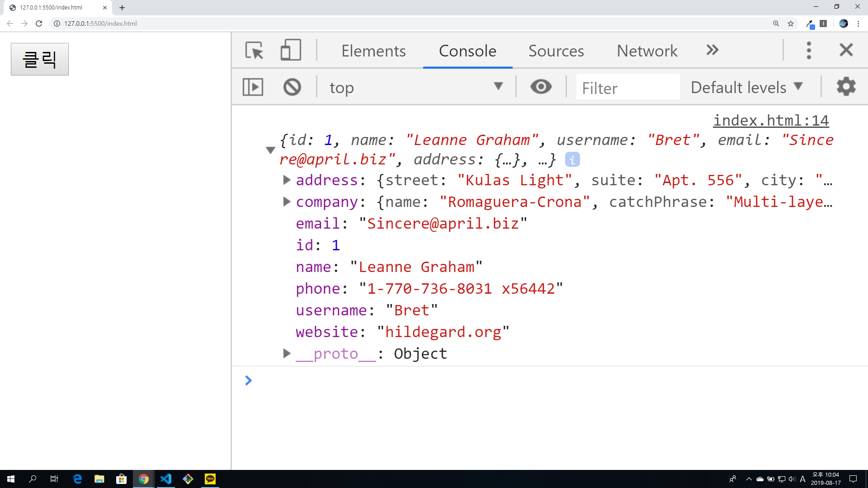Image resolution: width=868 pixels, height=488 pixels.
Task: Open the index.html:14 source link
Action: point(771,120)
